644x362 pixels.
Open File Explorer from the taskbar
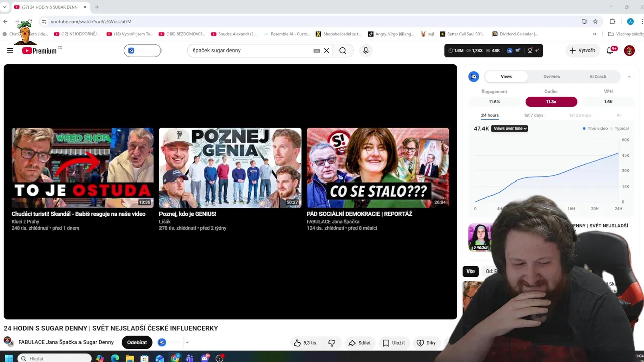130,358
